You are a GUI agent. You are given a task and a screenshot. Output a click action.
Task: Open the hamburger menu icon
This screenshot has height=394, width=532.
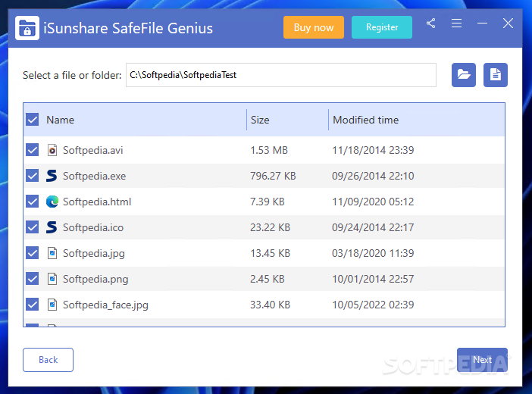(457, 23)
